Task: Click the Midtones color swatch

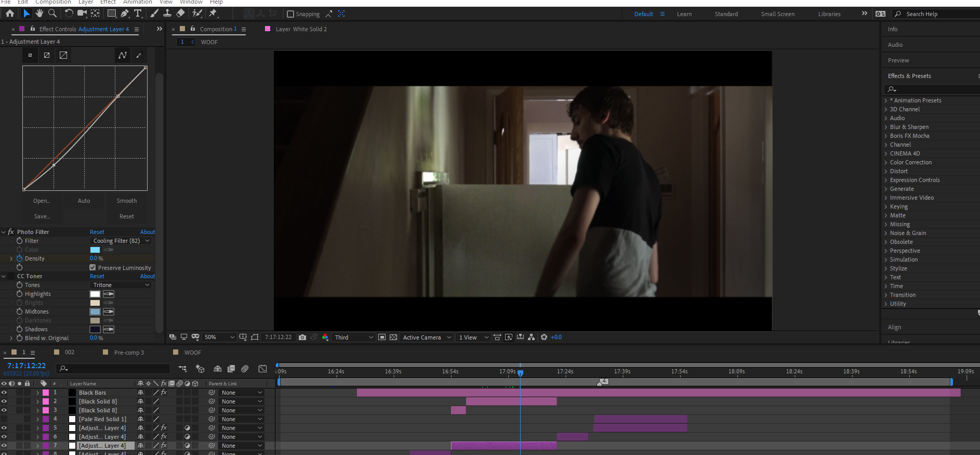Action: coord(95,311)
